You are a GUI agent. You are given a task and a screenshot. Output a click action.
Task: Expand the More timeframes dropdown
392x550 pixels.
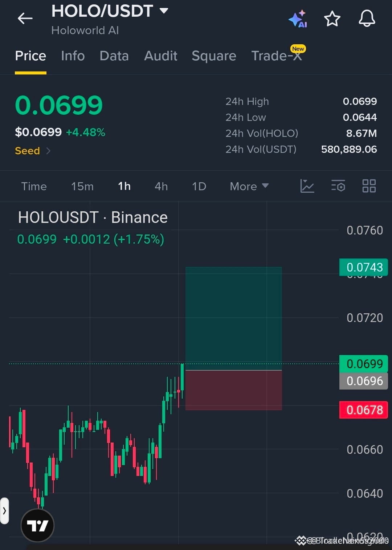[249, 186]
